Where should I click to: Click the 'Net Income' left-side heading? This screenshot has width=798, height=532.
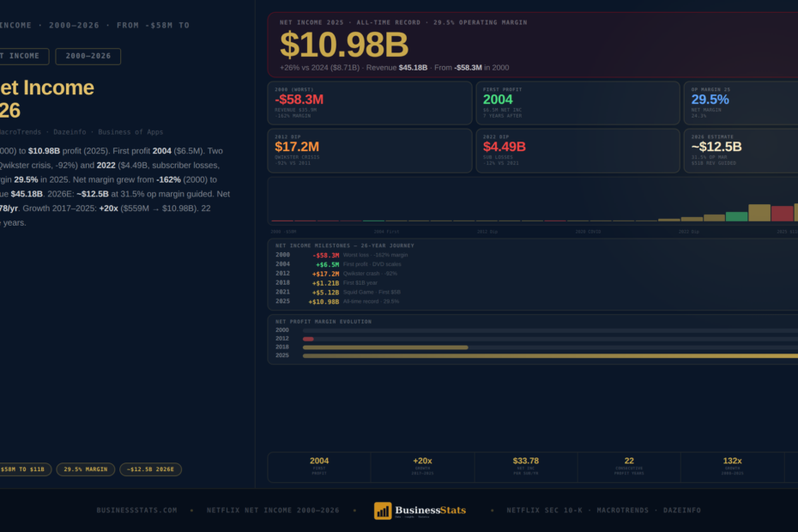[47, 88]
